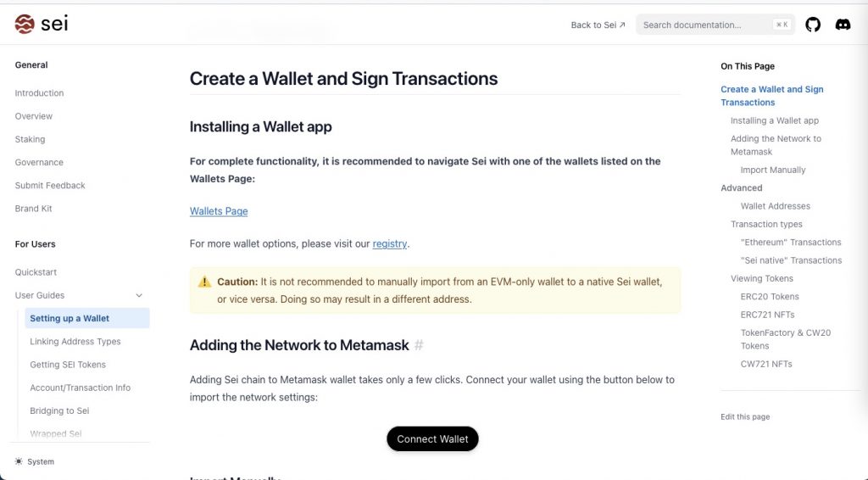This screenshot has width=868, height=480.
Task: Follow the registry hyperlink
Action: coord(390,244)
